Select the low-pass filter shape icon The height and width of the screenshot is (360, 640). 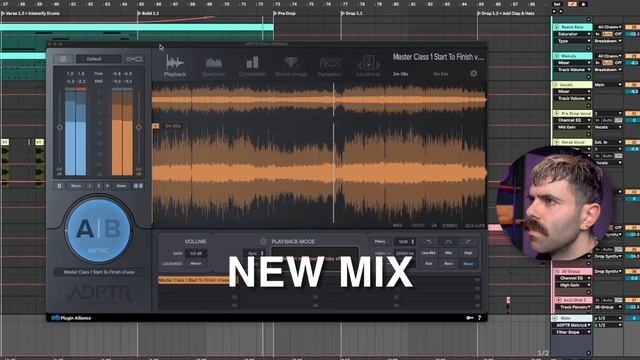(429, 242)
